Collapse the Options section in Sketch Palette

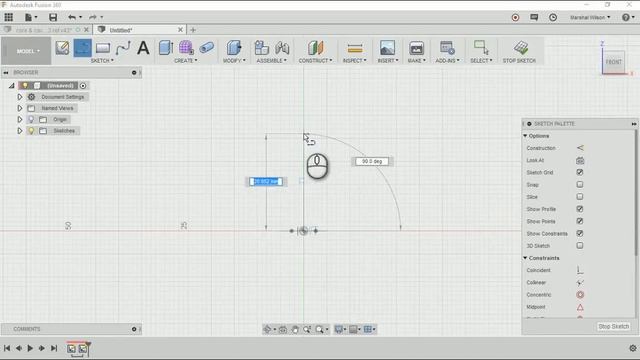click(x=525, y=136)
